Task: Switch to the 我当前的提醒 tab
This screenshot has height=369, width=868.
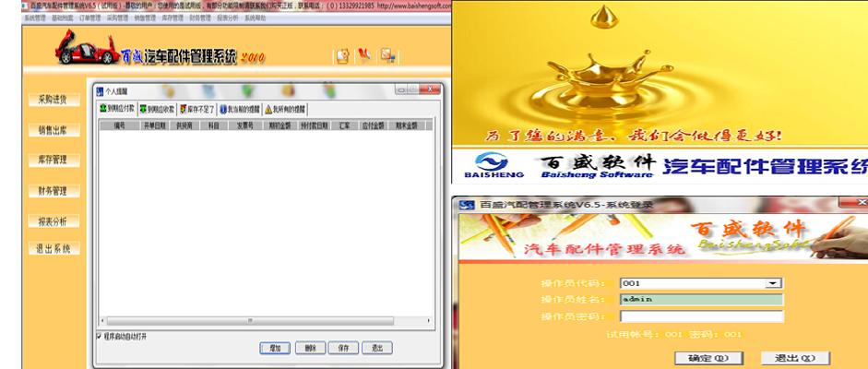Action: pyautogui.click(x=240, y=109)
